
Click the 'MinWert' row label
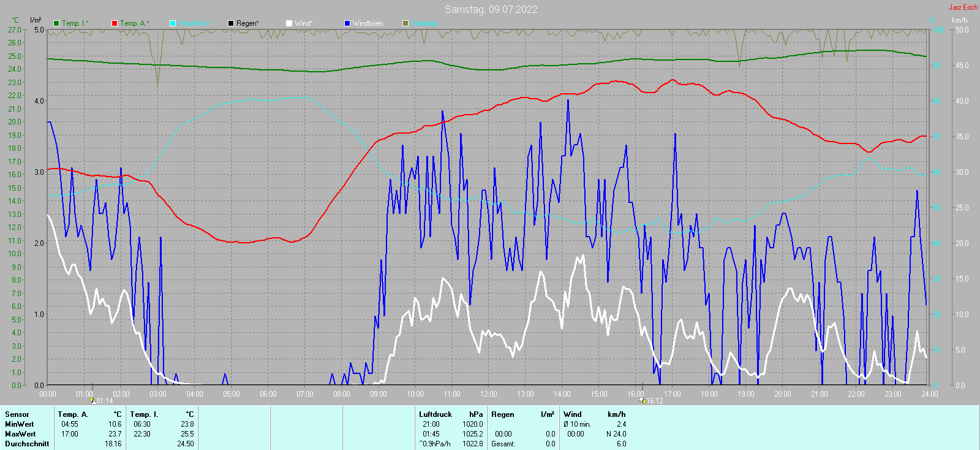coord(20,424)
